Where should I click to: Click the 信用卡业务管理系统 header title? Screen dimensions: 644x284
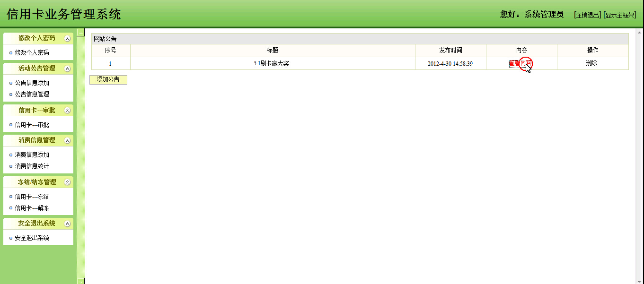(64, 14)
